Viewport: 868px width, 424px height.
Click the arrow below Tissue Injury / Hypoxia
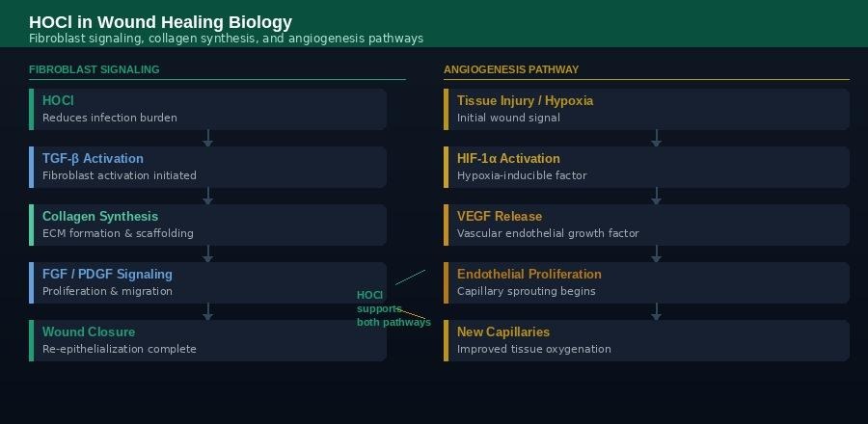(x=656, y=139)
